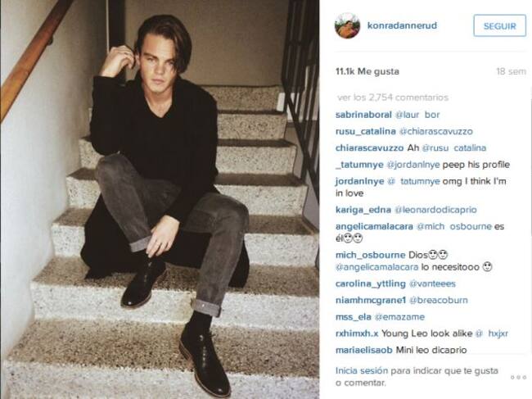Open commenter sabrinaboral's profile

click(x=363, y=115)
